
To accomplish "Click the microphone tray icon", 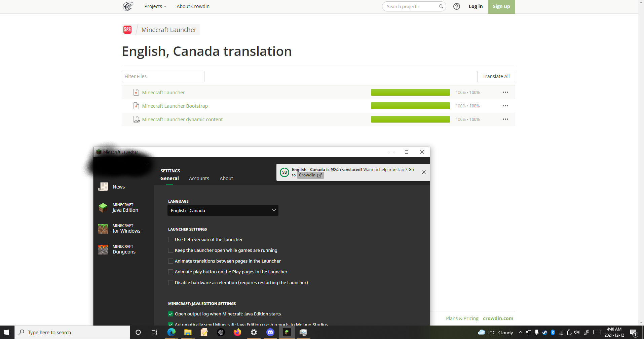I will [536, 333].
